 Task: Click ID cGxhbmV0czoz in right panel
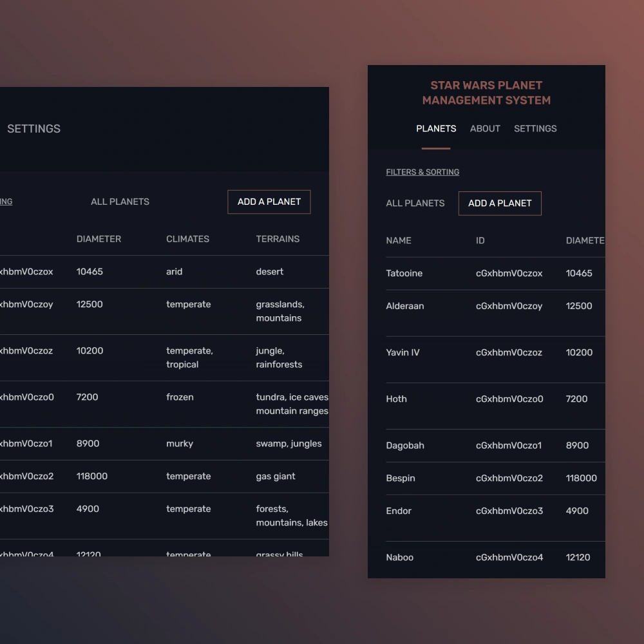pyautogui.click(x=509, y=352)
